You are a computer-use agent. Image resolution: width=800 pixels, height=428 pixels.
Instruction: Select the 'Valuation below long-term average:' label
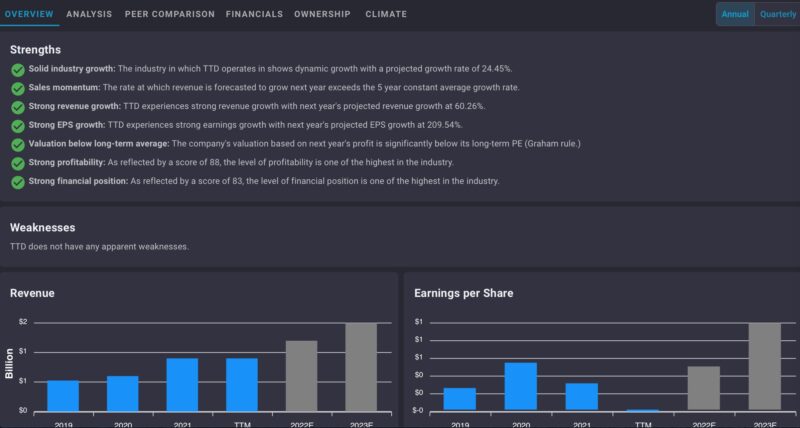[99, 143]
